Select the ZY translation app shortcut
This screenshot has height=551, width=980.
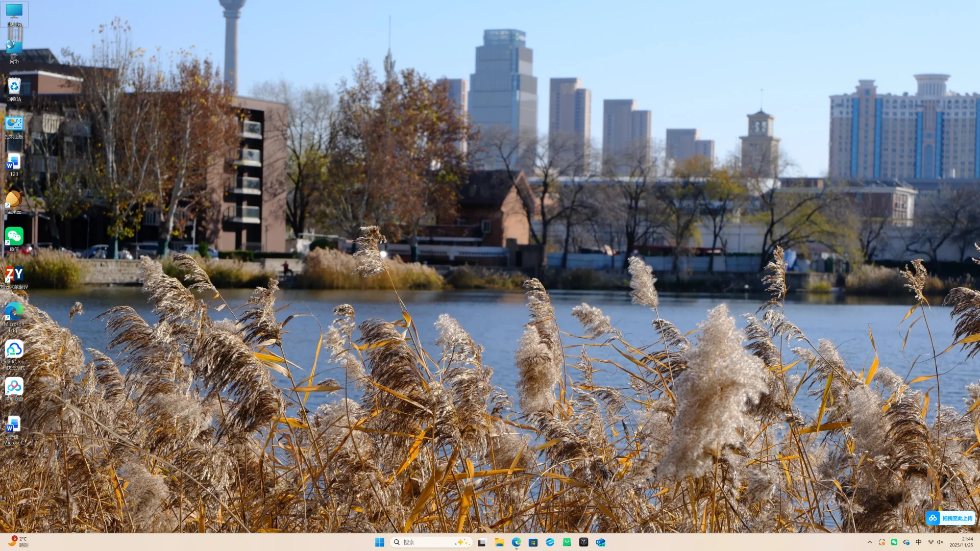pos(14,275)
